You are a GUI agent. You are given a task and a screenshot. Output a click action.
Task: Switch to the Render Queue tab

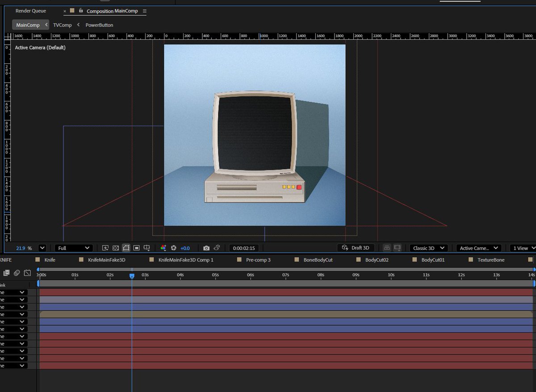pos(31,11)
